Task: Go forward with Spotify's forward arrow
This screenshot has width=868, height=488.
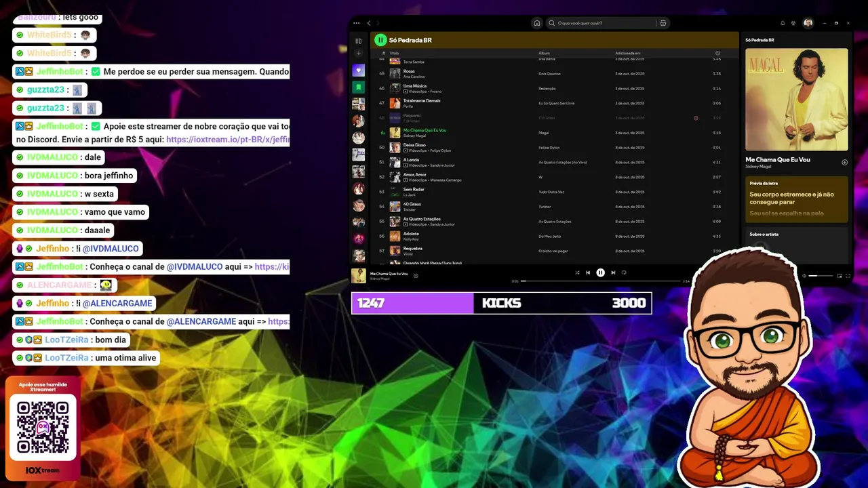Action: 378,23
